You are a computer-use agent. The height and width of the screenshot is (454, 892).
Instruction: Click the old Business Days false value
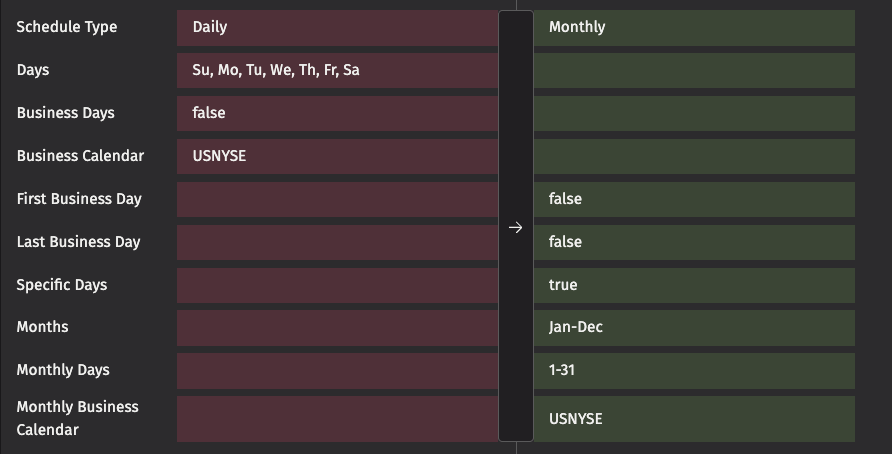pyautogui.click(x=209, y=113)
